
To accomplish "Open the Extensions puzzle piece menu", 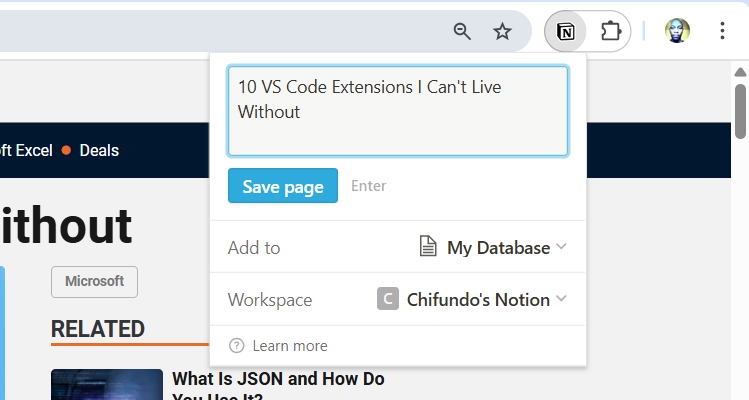I will click(x=610, y=31).
